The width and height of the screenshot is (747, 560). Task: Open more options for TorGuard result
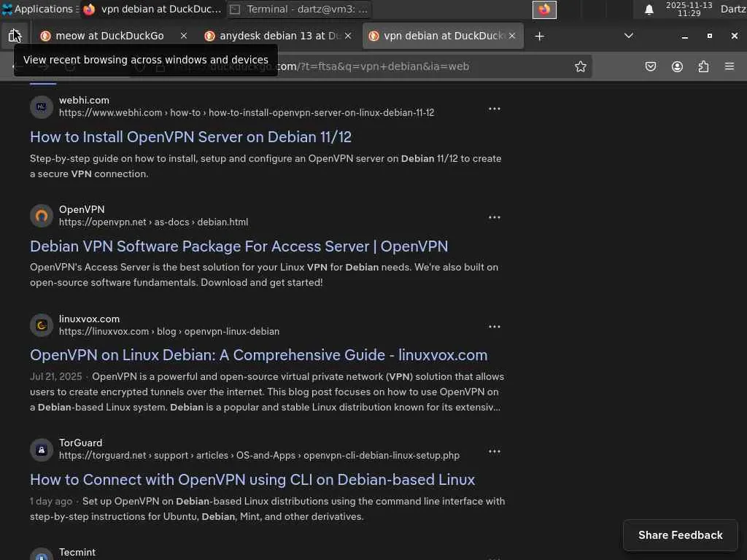495,451
